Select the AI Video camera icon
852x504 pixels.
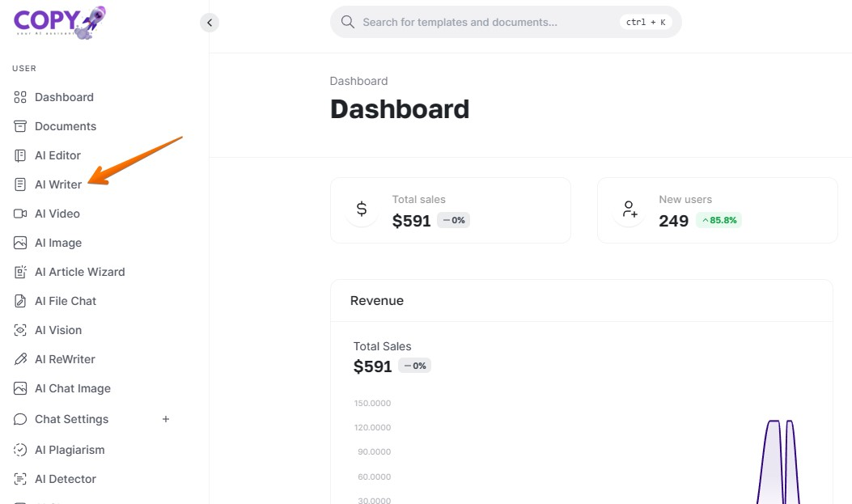[20, 214]
